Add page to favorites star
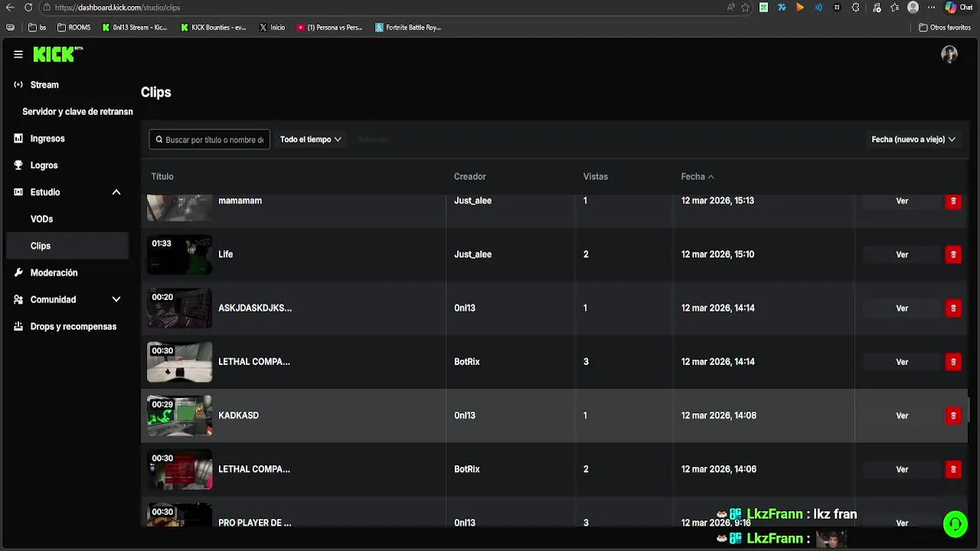Screen dimensions: 980x551 pyautogui.click(x=745, y=8)
